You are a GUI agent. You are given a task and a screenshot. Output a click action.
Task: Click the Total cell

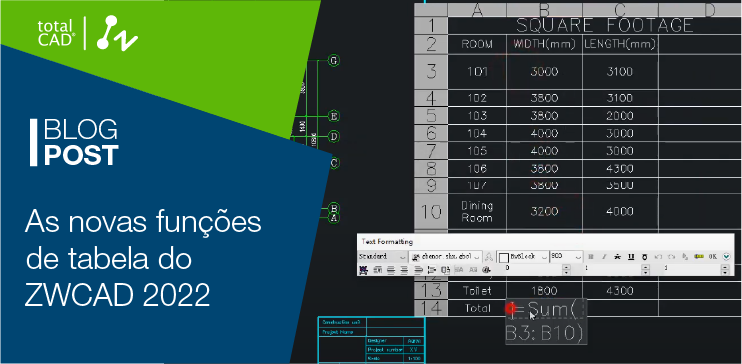477,308
